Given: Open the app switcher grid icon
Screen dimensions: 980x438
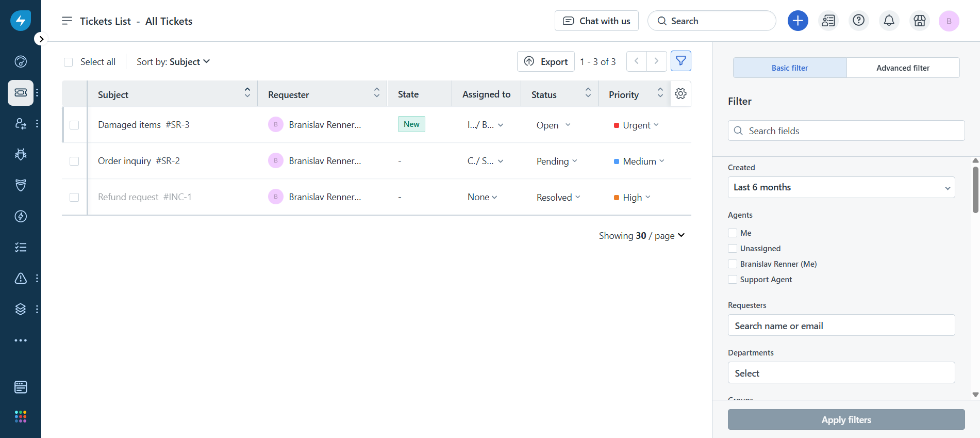Looking at the screenshot, I should [21, 416].
